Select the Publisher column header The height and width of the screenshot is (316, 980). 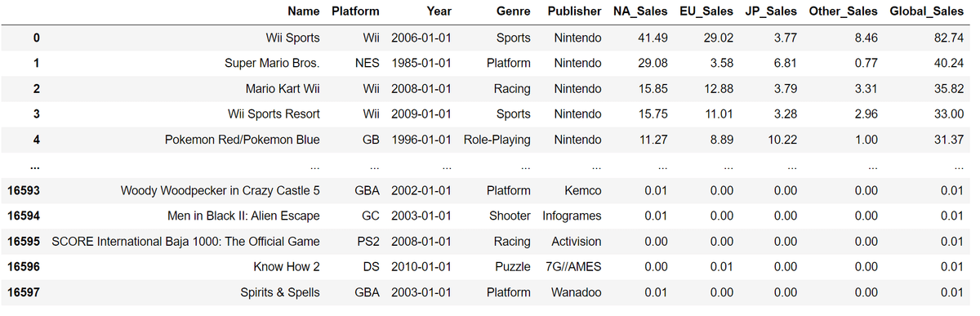coord(575,11)
